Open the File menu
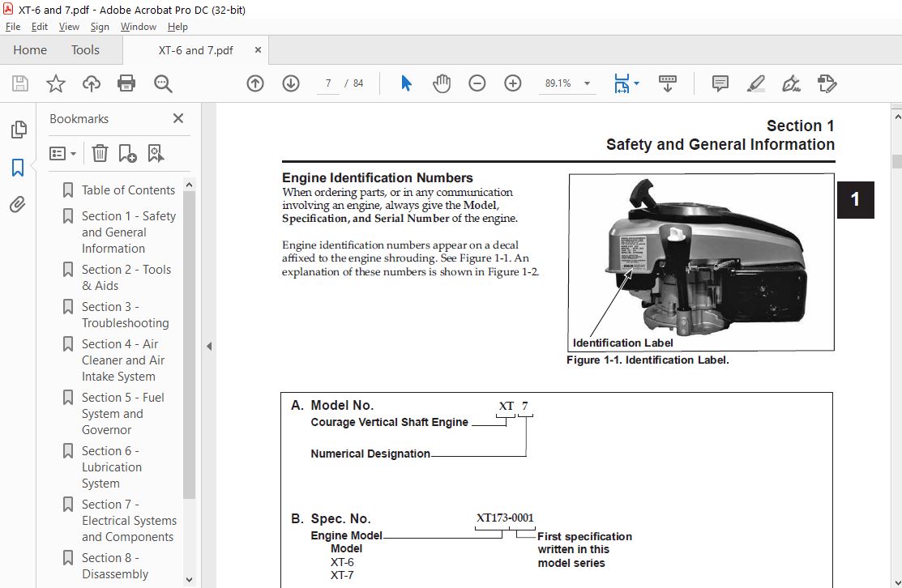Screen dimensions: 902x588 click(x=13, y=27)
